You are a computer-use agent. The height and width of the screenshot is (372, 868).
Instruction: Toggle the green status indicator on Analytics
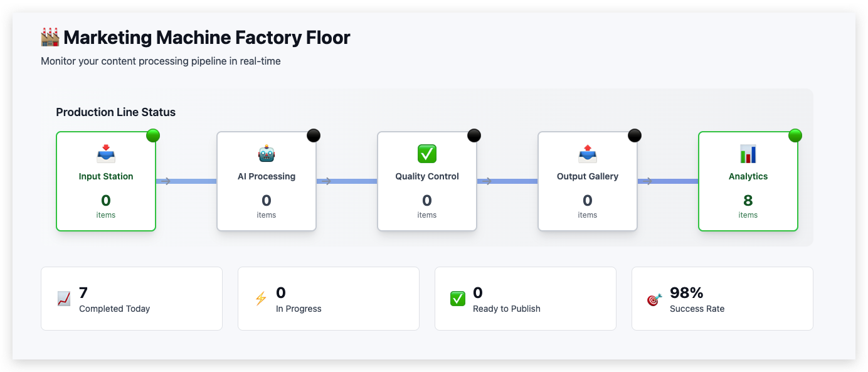pyautogui.click(x=795, y=135)
